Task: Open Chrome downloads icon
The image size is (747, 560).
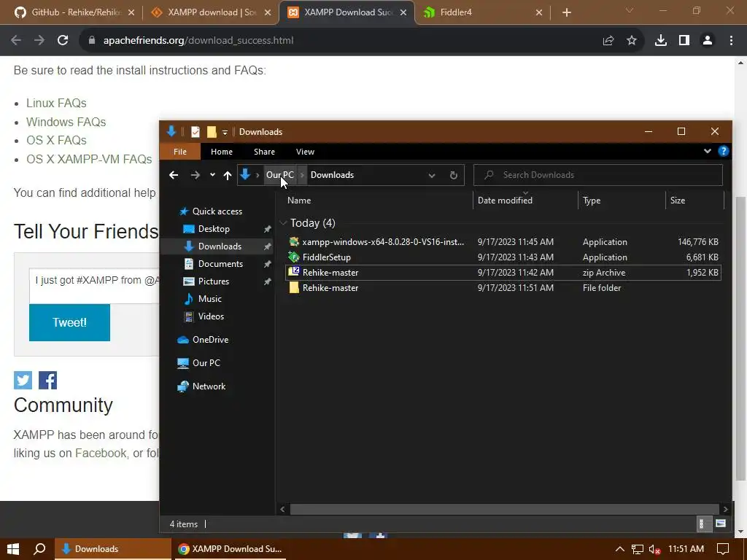Action: 661,41
